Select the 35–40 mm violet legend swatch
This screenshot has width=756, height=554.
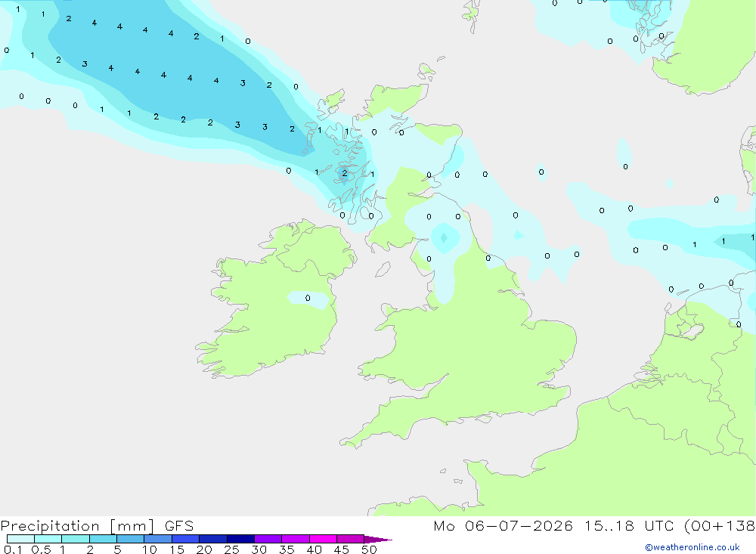[x=295, y=539]
